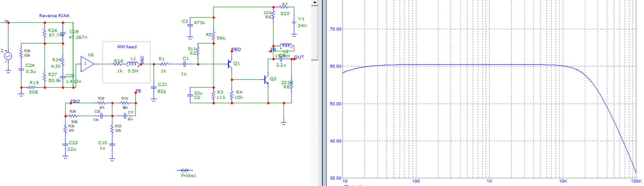
Task: Click the "FBO" label near Q1
Action: pyautogui.click(x=236, y=49)
